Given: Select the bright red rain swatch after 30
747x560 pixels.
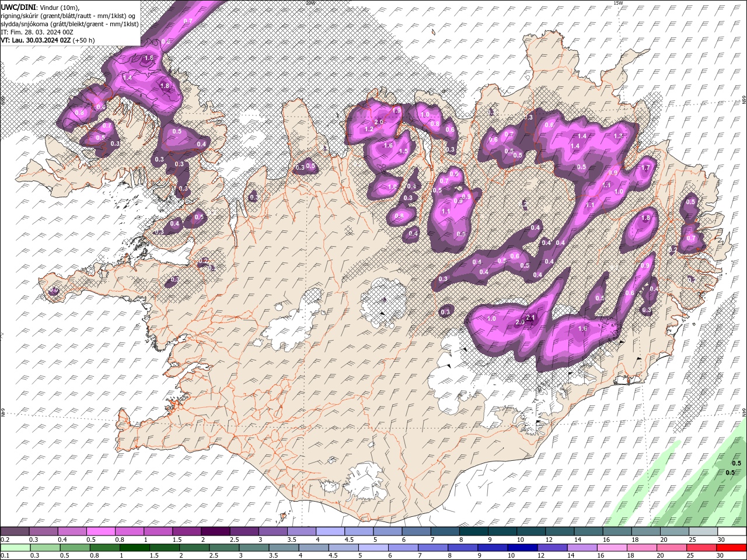Looking at the screenshot, I should pyautogui.click(x=732, y=548).
